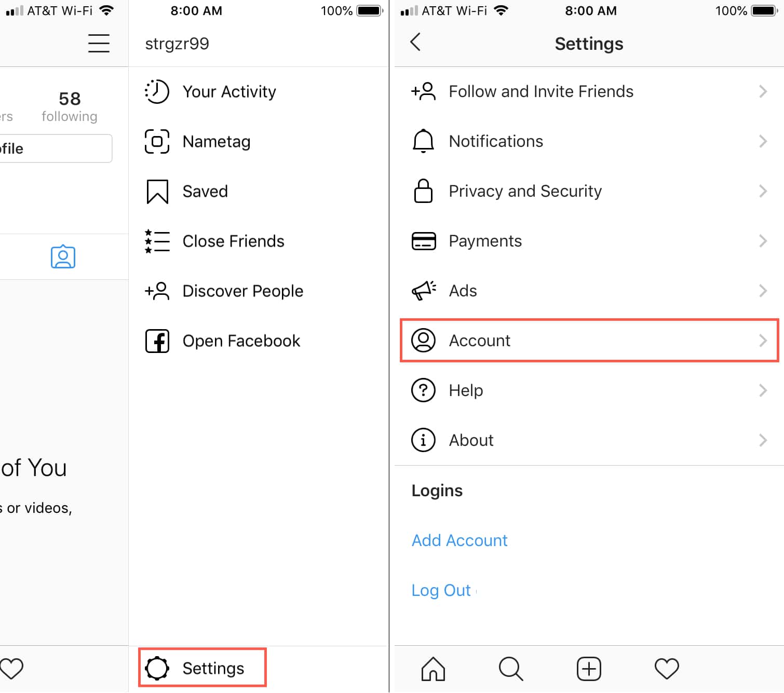Screen dimensions: 784x693
Task: Open the Account settings row
Action: tap(589, 341)
